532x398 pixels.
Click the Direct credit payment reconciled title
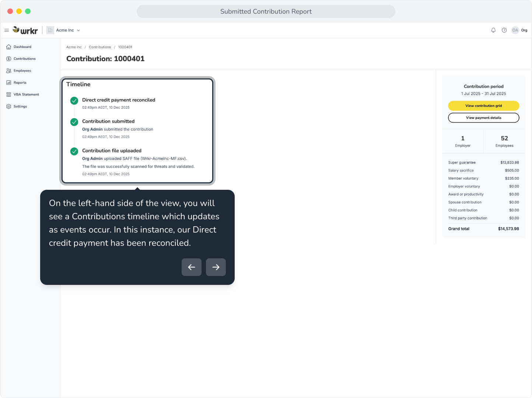pos(119,100)
